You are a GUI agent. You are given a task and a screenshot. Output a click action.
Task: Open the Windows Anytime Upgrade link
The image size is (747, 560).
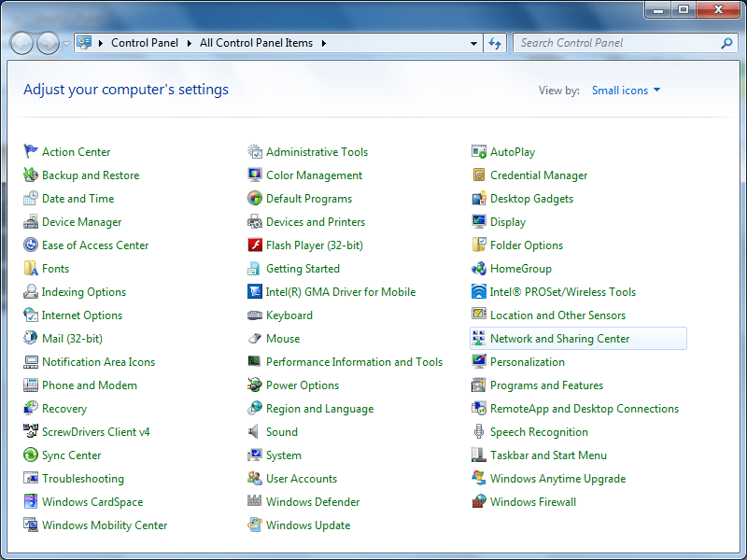(557, 478)
